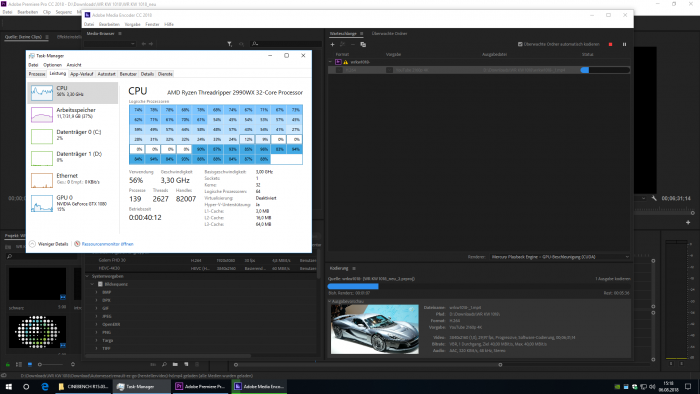Click the minus remove icon in the queue toolbar
This screenshot has height=394, width=700.
pyautogui.click(x=353, y=45)
